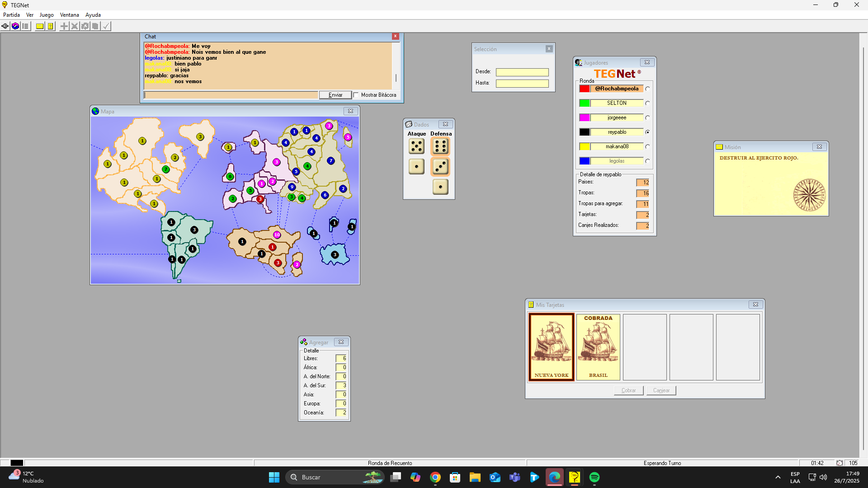The width and height of the screenshot is (868, 488).
Task: Select radio button next to makana08
Action: (x=648, y=147)
